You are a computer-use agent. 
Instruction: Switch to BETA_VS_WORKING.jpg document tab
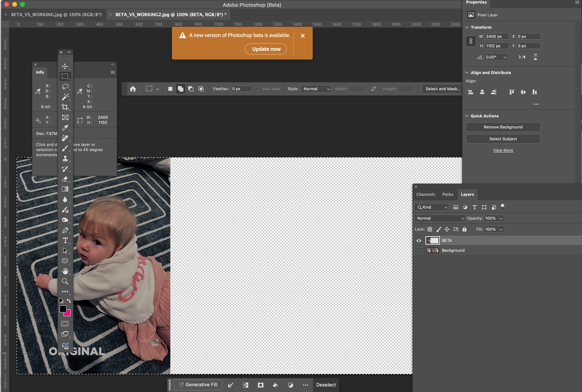(56, 15)
